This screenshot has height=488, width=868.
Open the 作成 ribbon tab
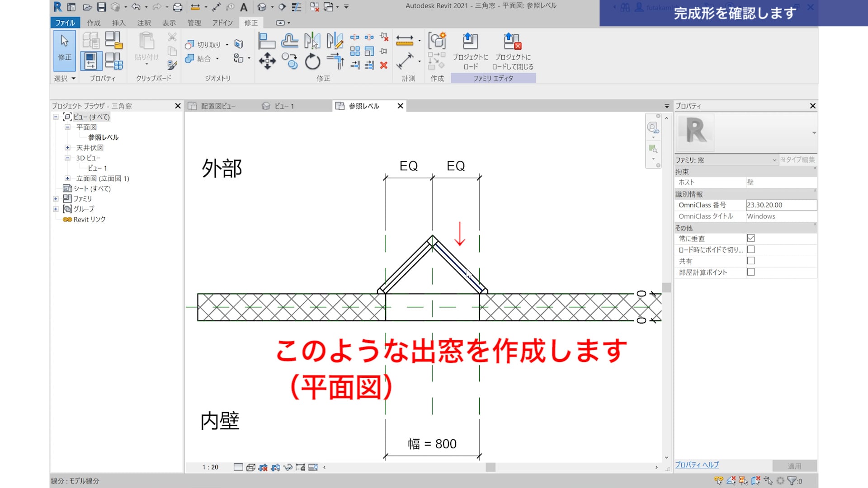coord(94,23)
